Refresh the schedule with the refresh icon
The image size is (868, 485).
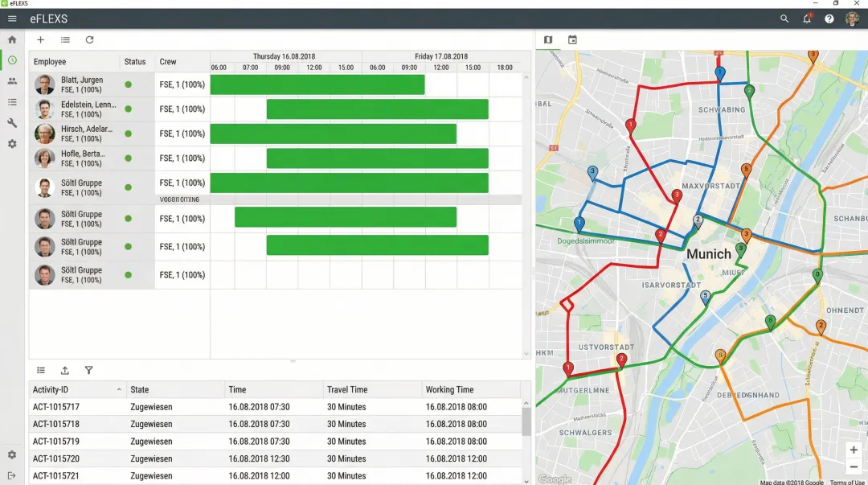point(89,39)
